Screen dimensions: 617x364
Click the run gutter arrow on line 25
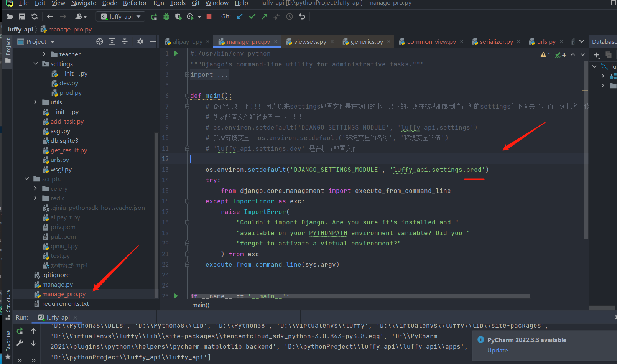(176, 296)
